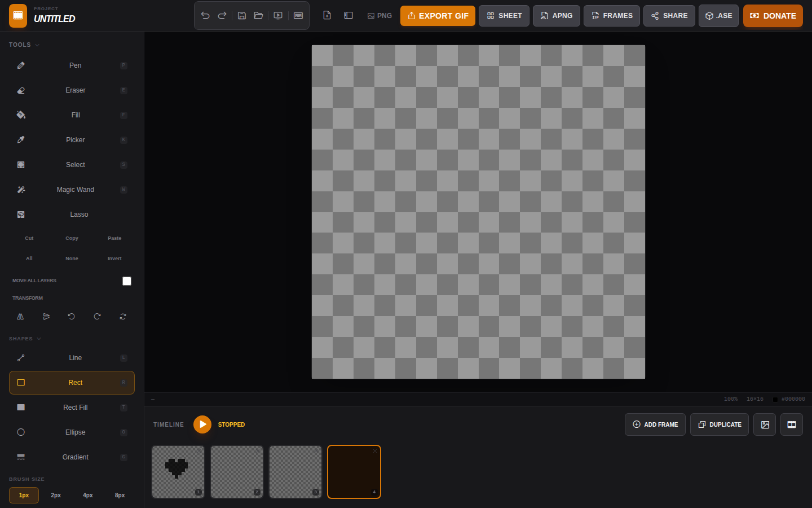Undo the last action
The width and height of the screenshot is (812, 508).
pos(205,16)
